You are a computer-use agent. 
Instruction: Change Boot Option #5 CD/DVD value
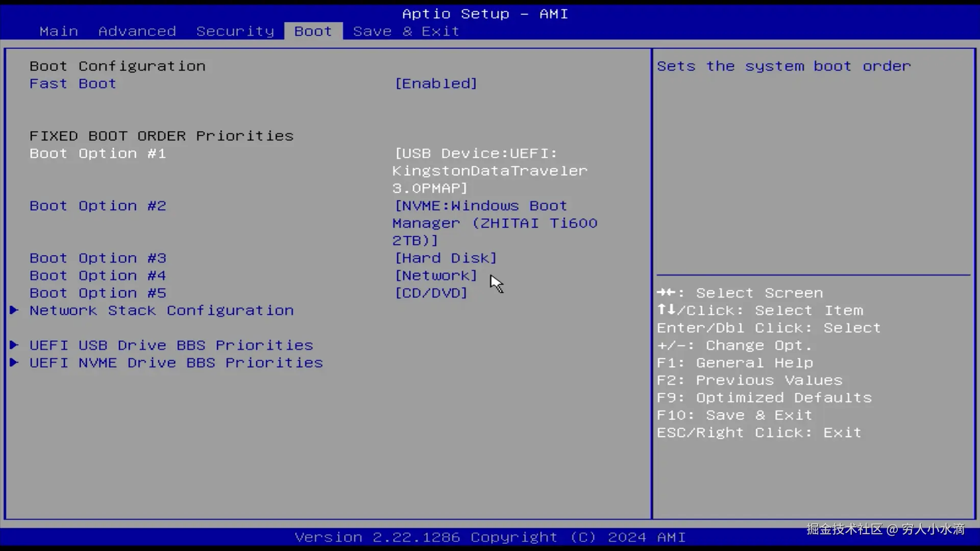(431, 293)
